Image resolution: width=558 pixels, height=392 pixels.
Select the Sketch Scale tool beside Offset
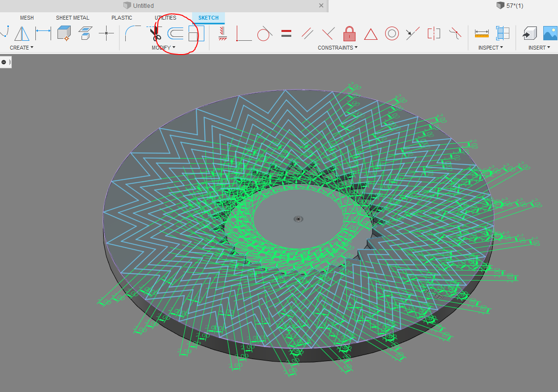(196, 33)
